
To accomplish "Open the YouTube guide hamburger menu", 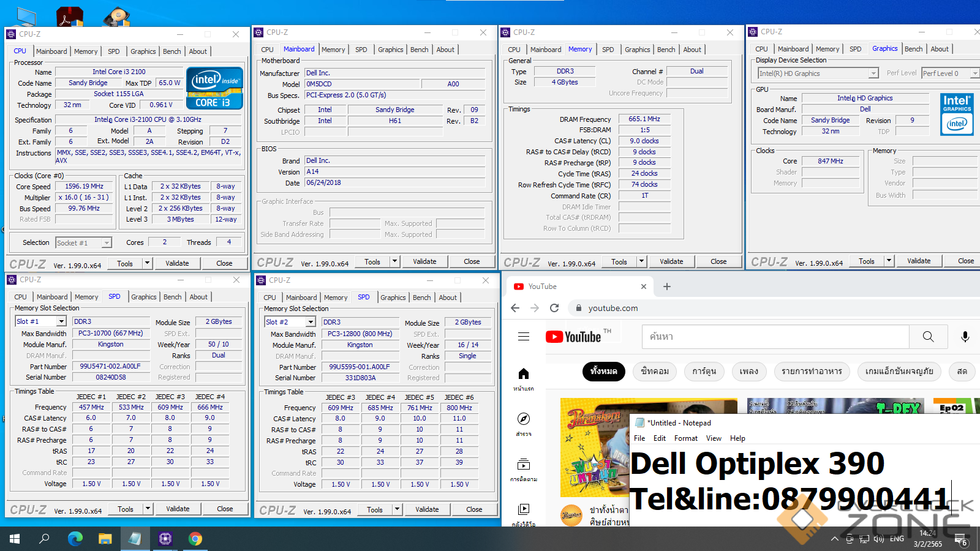I will coord(524,337).
